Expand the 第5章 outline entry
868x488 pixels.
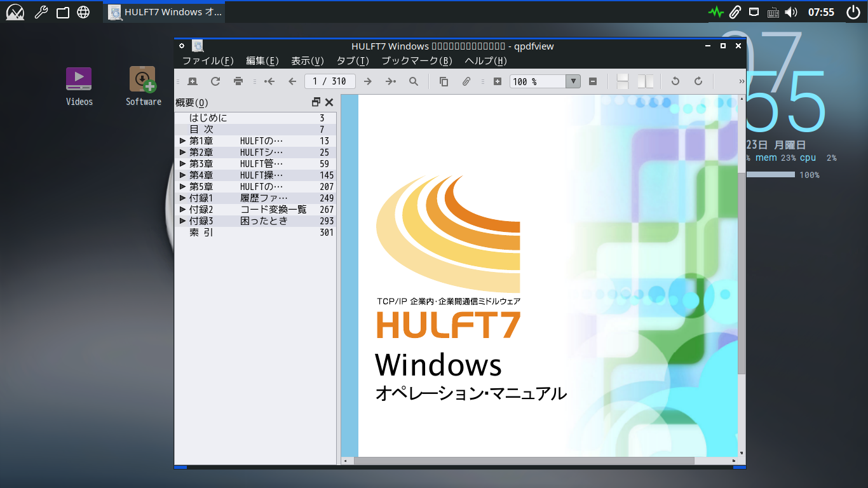click(x=182, y=187)
